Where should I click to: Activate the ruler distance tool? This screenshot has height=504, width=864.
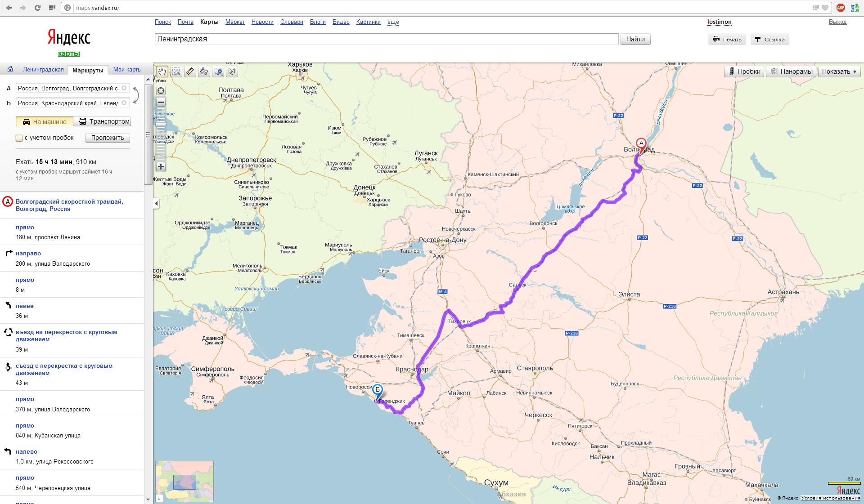tap(190, 71)
